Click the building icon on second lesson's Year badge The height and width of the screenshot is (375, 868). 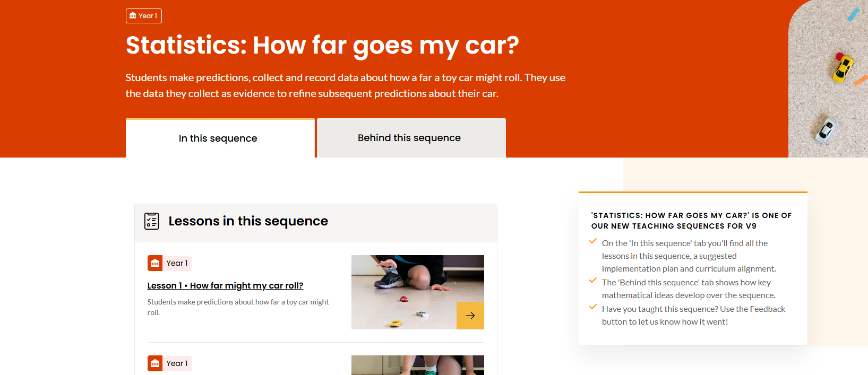click(x=155, y=363)
